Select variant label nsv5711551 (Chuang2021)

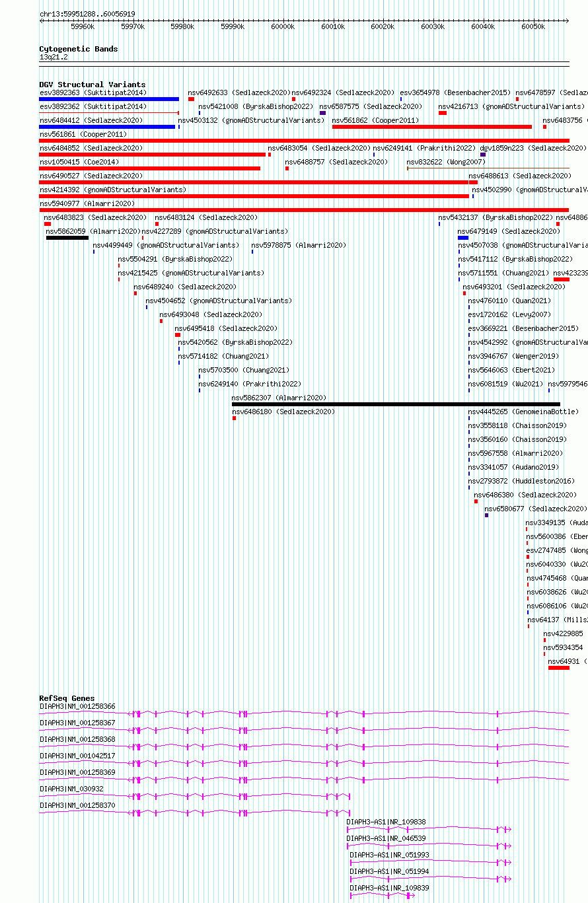tap(504, 273)
